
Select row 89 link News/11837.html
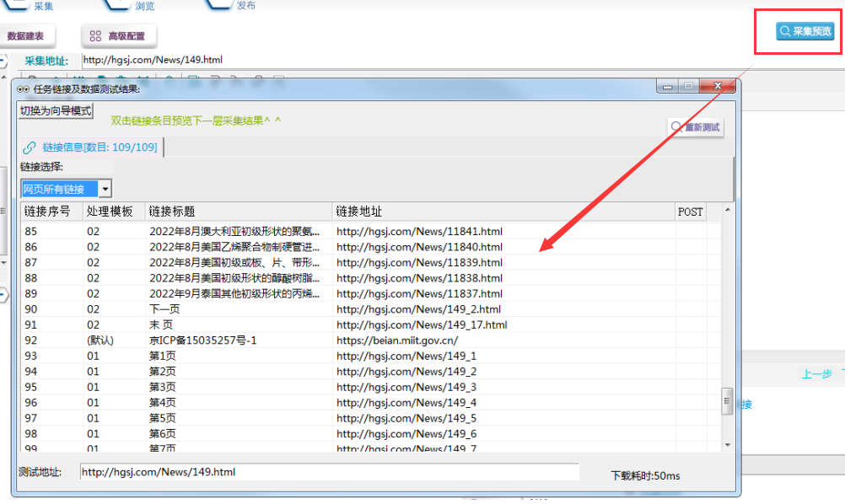[371, 294]
